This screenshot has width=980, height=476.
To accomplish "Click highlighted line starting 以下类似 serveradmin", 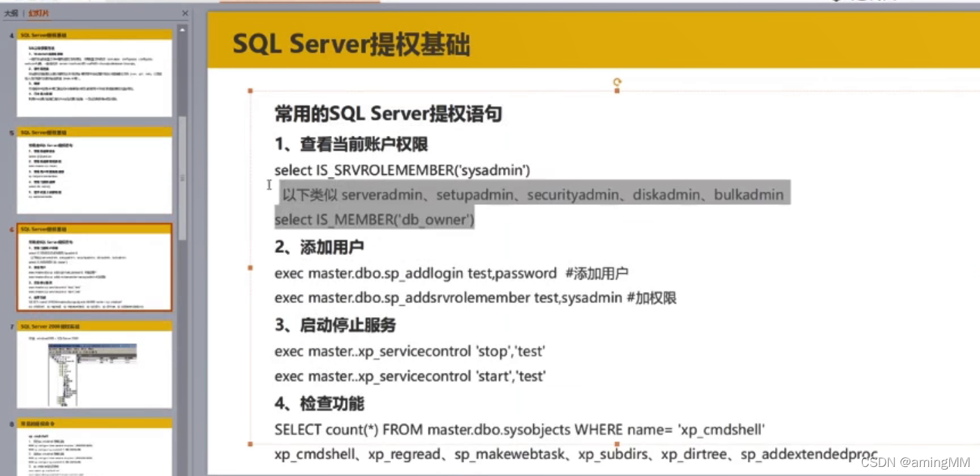I will point(533,194).
